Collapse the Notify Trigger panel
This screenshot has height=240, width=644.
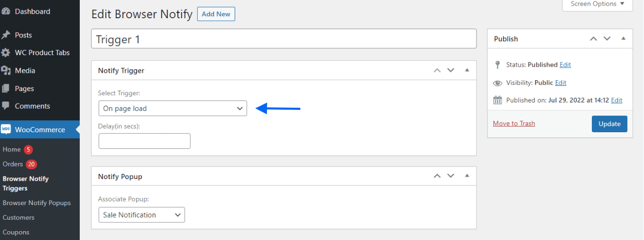[x=467, y=70]
